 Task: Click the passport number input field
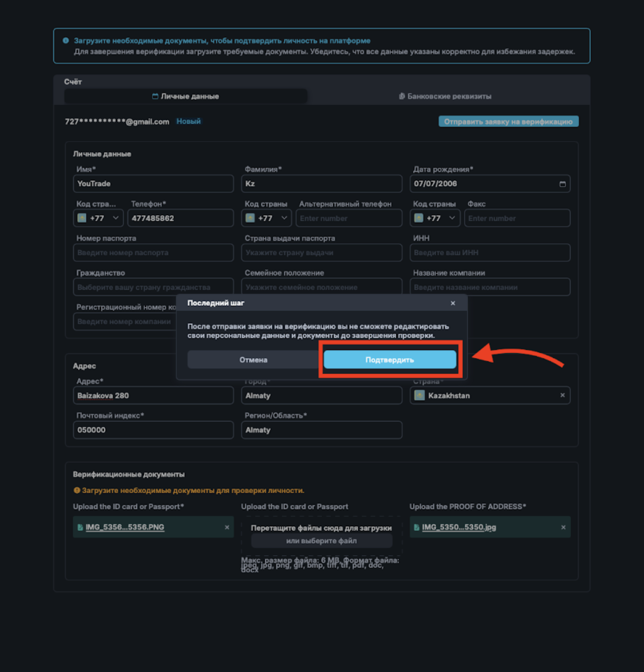(x=153, y=252)
